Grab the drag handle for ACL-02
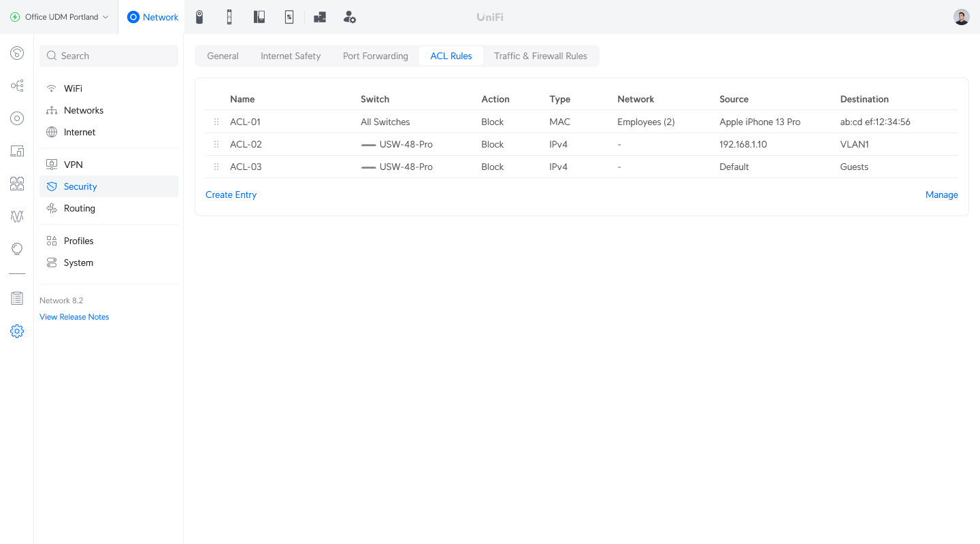This screenshot has height=544, width=980. [x=216, y=144]
